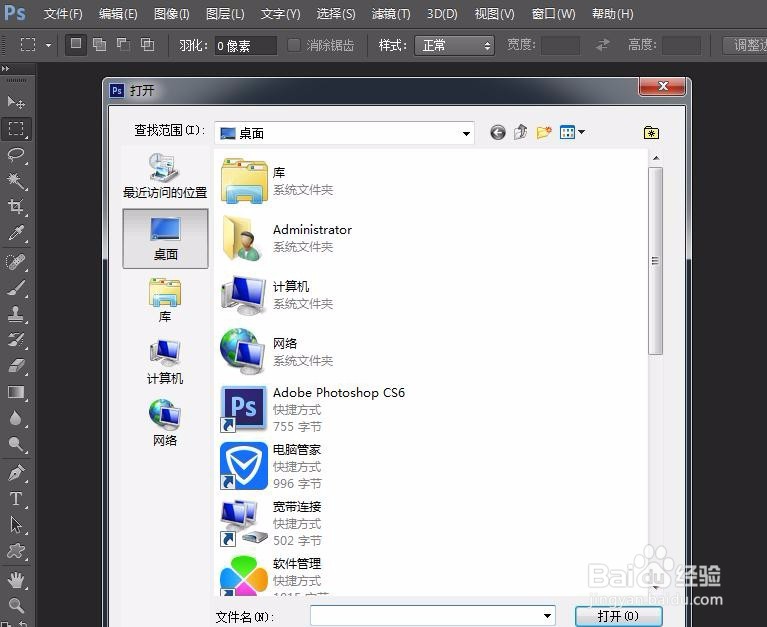Choose Add to Selection mode
Viewport: 767px width, 627px height.
(x=99, y=45)
